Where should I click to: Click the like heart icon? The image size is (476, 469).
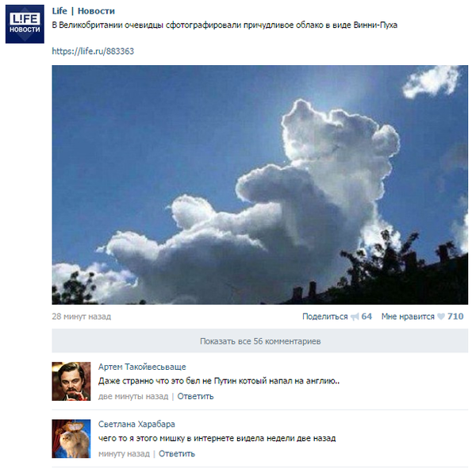point(441,317)
